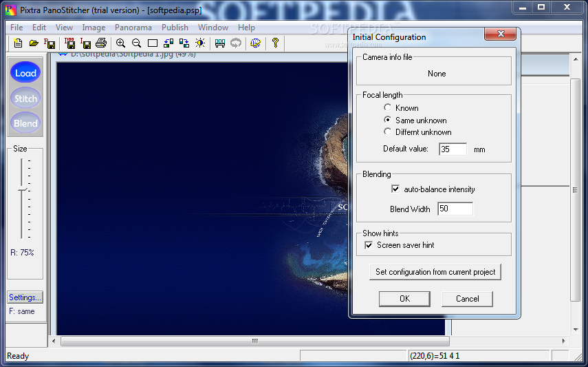The height and width of the screenshot is (367, 588).
Task: Click the move image left swap icon
Action: [x=168, y=43]
